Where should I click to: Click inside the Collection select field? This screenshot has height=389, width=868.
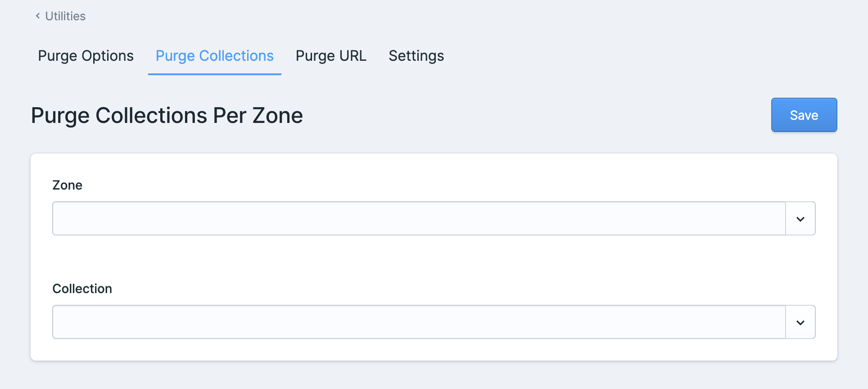[419, 322]
